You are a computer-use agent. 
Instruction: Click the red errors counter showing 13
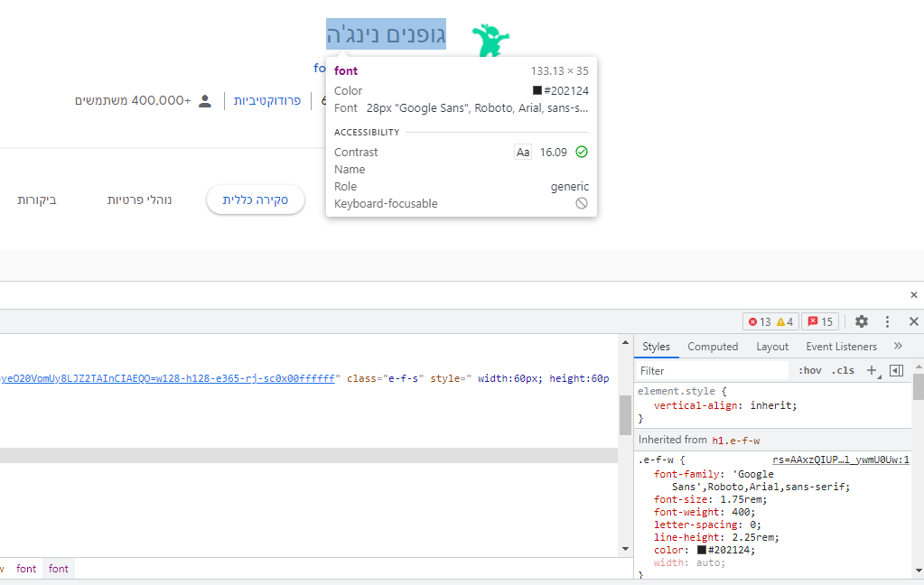click(760, 321)
